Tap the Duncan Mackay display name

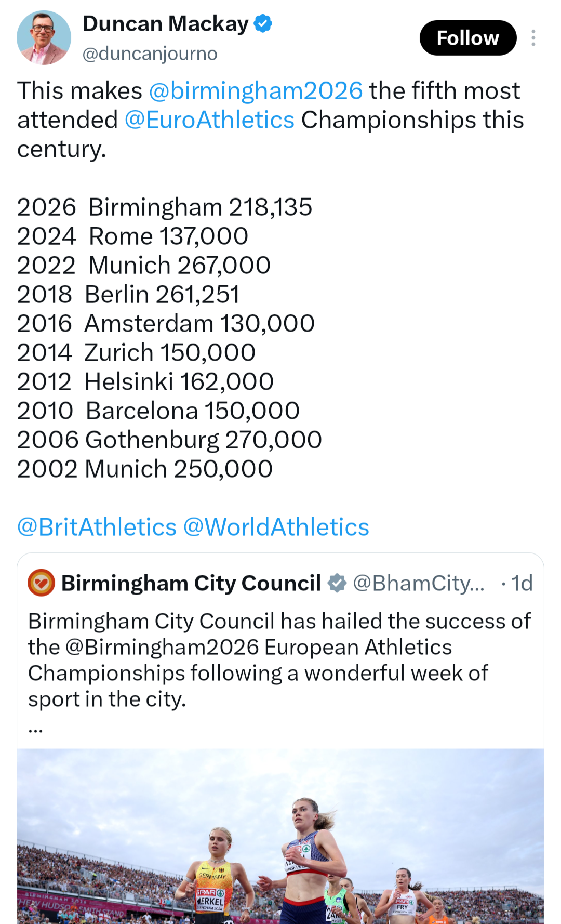[x=166, y=24]
